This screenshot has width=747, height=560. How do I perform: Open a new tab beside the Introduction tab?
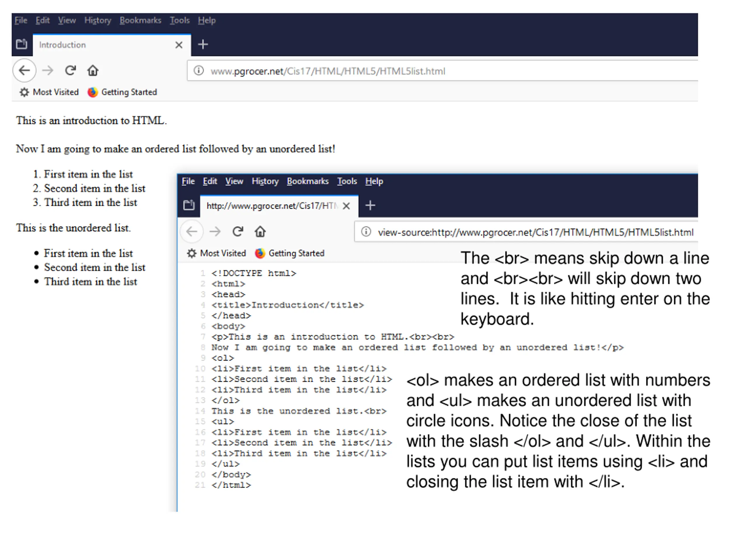(x=203, y=45)
